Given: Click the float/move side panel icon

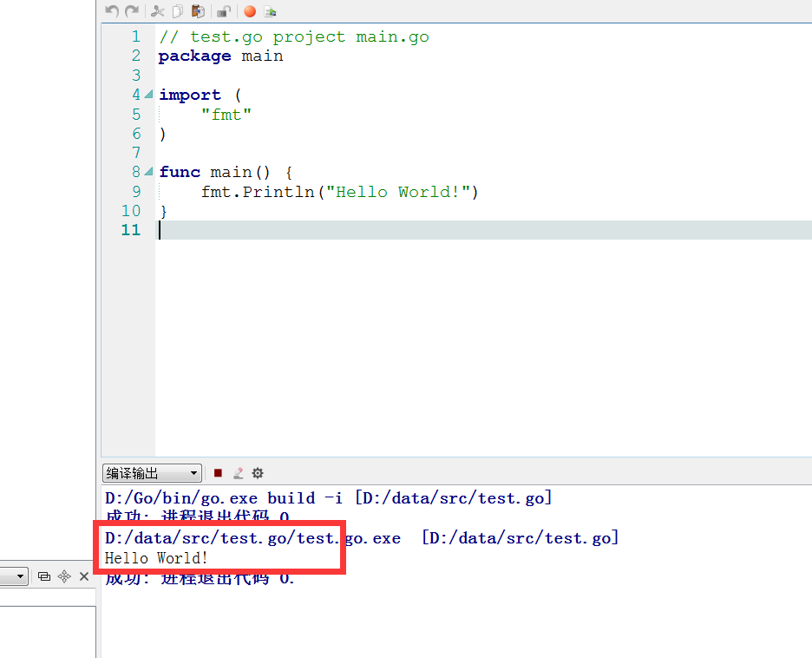Looking at the screenshot, I should click(x=64, y=576).
